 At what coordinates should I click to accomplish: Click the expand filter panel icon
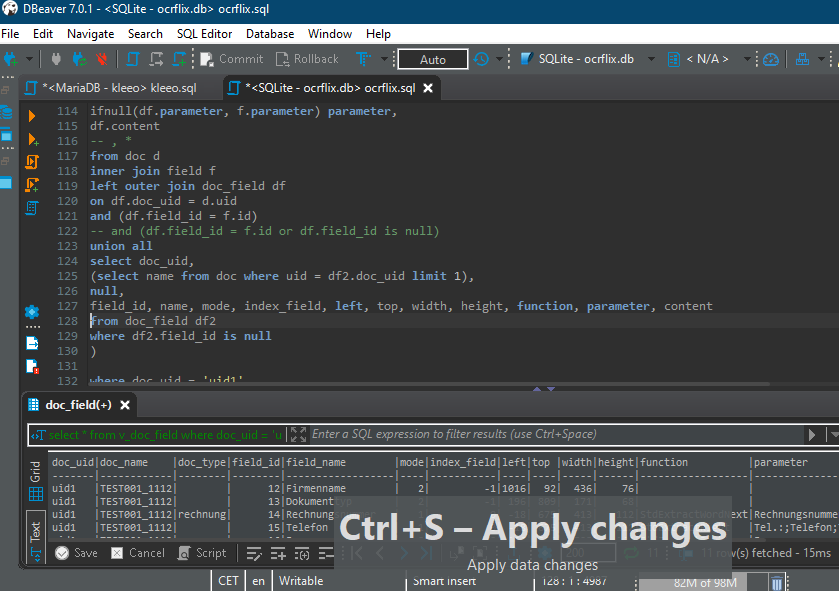click(x=298, y=434)
